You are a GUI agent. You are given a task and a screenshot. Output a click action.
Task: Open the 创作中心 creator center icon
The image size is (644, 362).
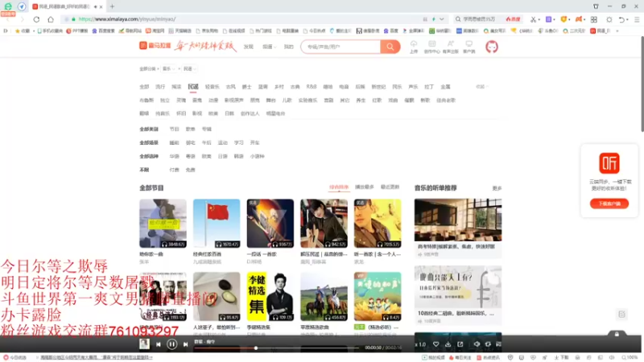(431, 47)
